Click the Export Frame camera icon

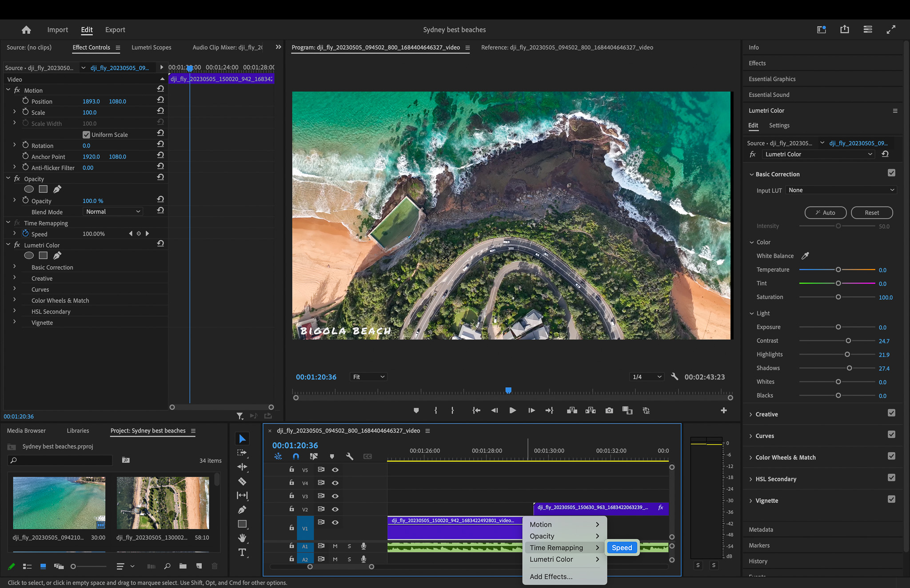click(609, 410)
